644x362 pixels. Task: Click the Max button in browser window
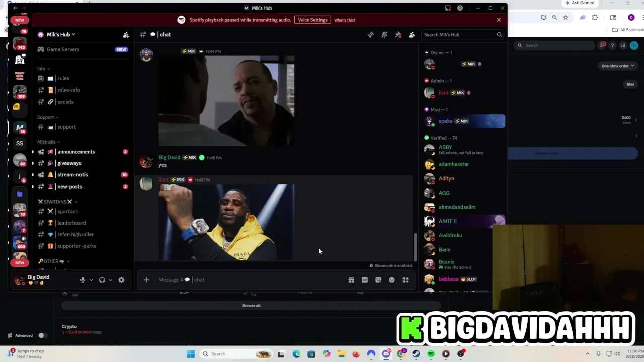[630, 84]
